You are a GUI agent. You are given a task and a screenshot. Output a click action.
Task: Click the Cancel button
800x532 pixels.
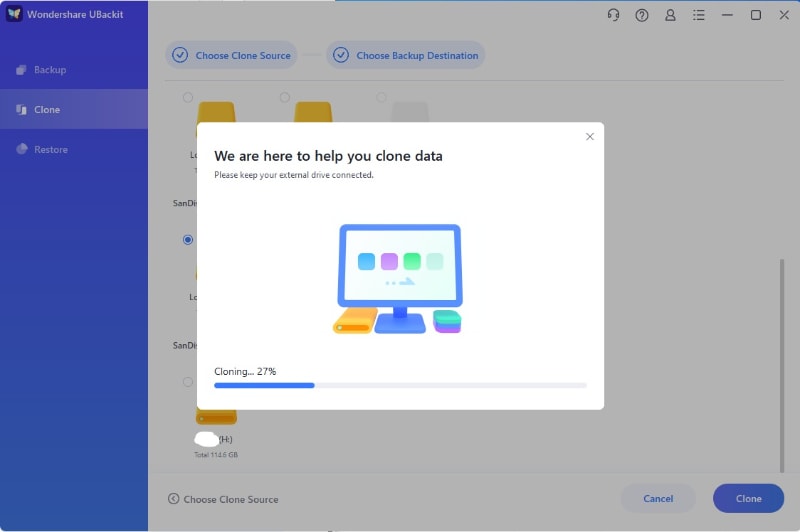pyautogui.click(x=658, y=498)
